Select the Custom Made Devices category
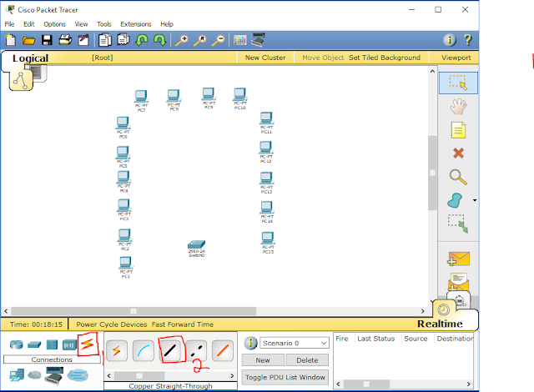The image size is (534, 392). (54, 375)
